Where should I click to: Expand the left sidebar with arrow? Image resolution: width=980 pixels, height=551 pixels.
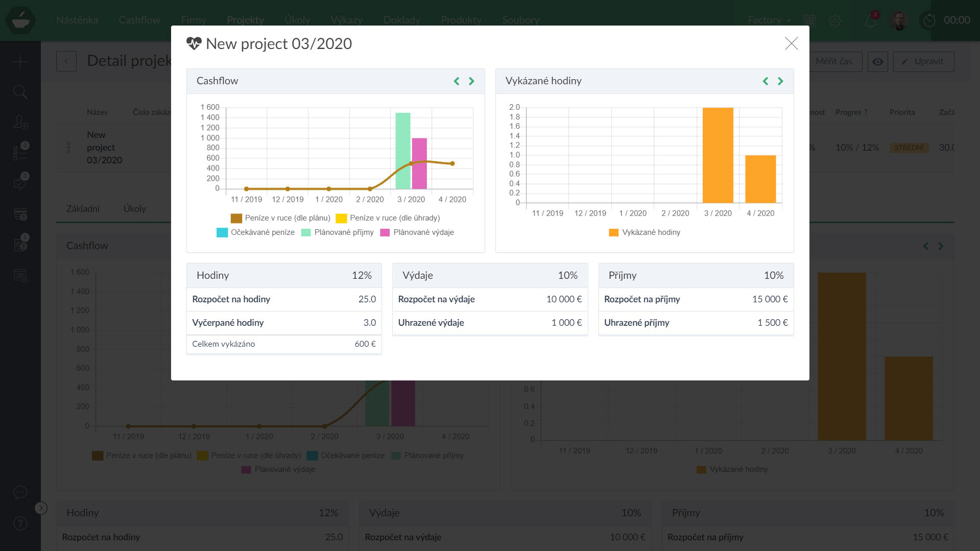click(x=41, y=508)
